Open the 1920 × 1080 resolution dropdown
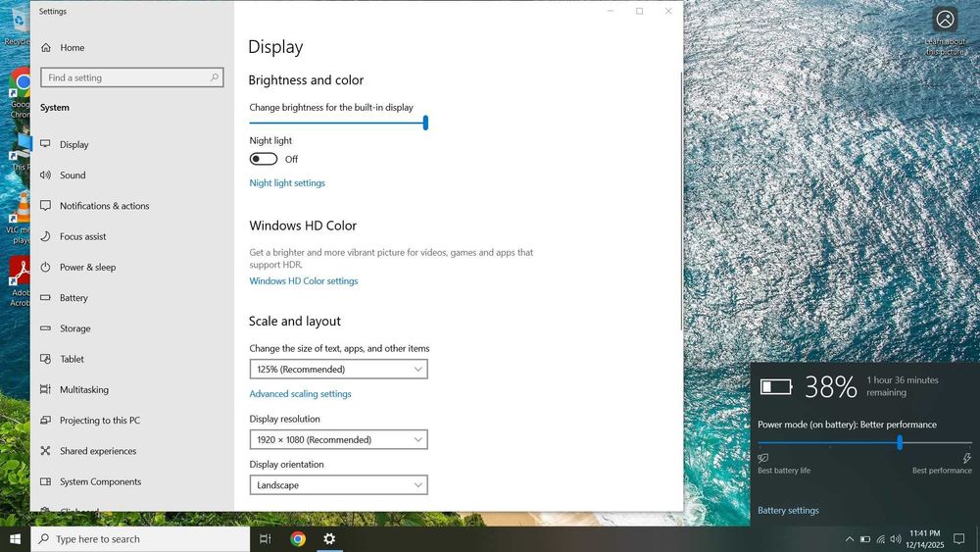This screenshot has width=980, height=552. [339, 439]
